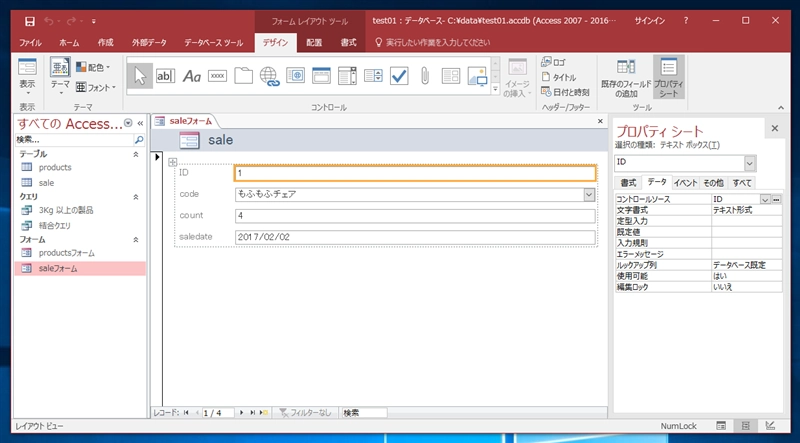Click the ID text box field
Viewport: 800px width, 443px height.
pos(415,173)
